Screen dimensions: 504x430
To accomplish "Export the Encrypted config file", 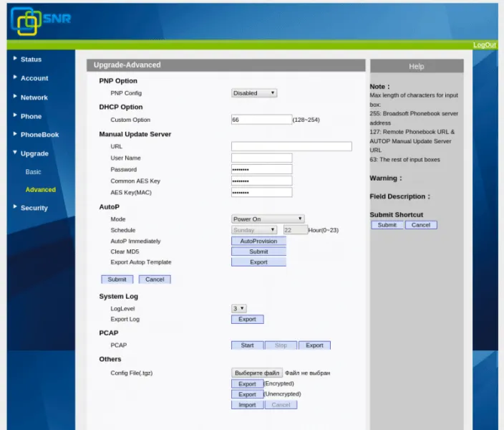I will [247, 384].
